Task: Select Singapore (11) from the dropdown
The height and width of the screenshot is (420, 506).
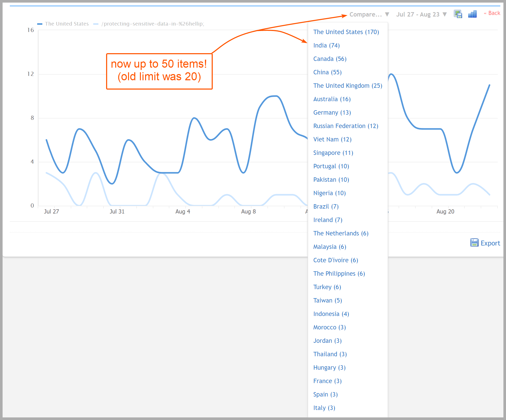Action: (x=333, y=153)
